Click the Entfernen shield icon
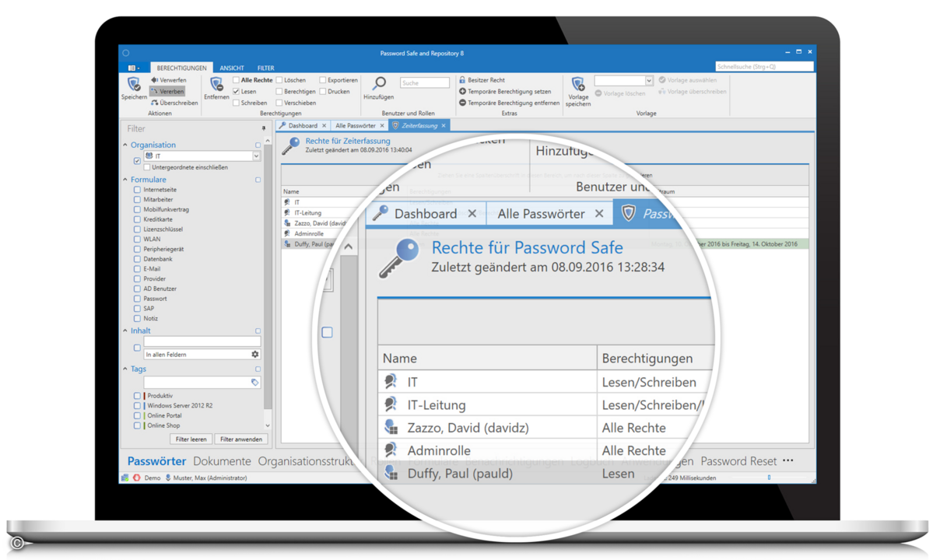 click(216, 84)
